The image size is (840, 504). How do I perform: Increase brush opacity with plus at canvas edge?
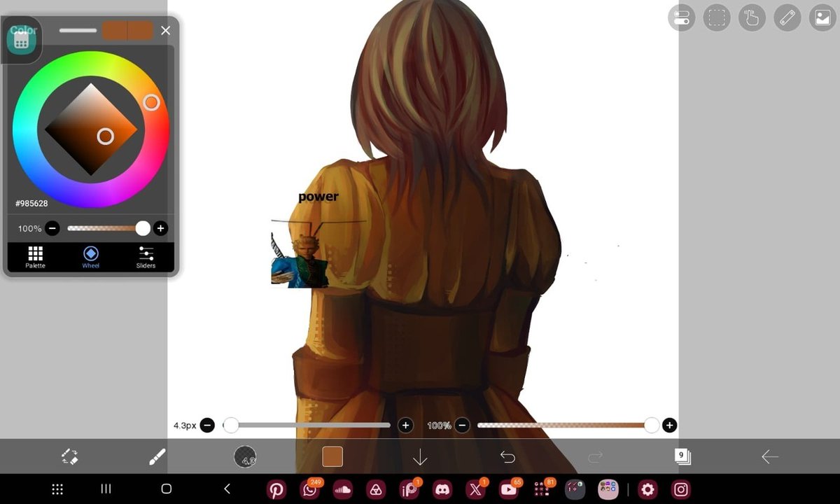(670, 425)
